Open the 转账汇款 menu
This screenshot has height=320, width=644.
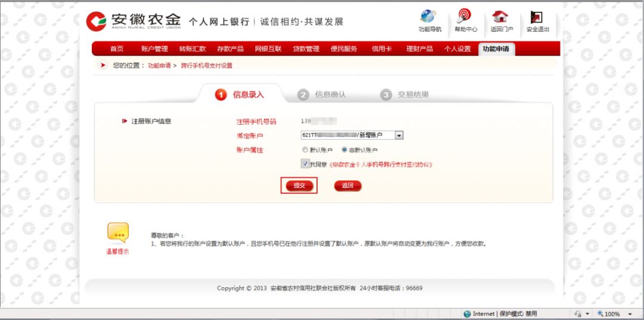tap(192, 49)
